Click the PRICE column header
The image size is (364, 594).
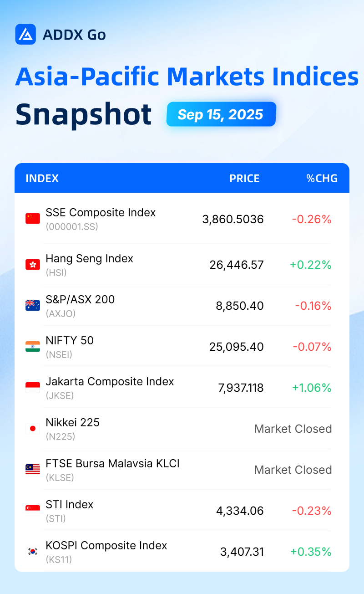244,178
